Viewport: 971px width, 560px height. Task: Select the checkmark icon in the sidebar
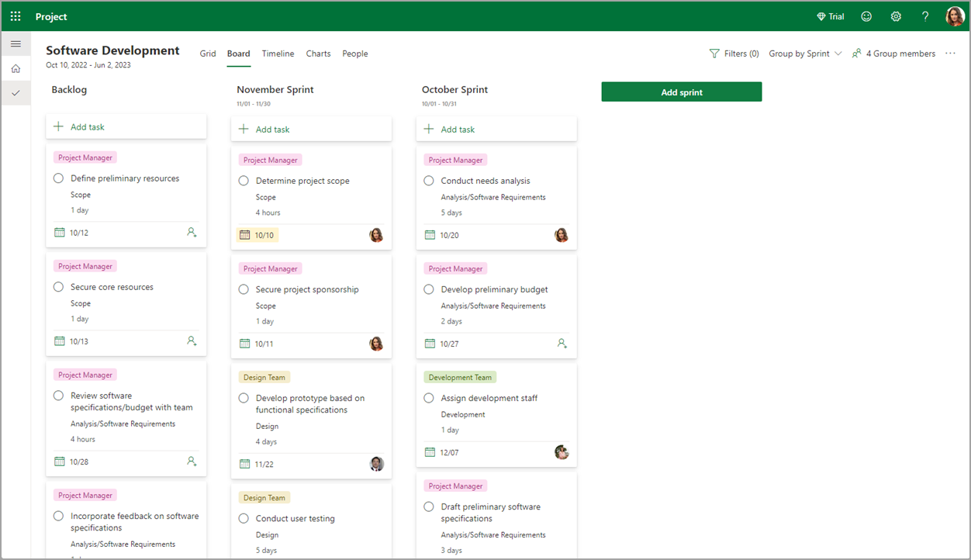(16, 93)
